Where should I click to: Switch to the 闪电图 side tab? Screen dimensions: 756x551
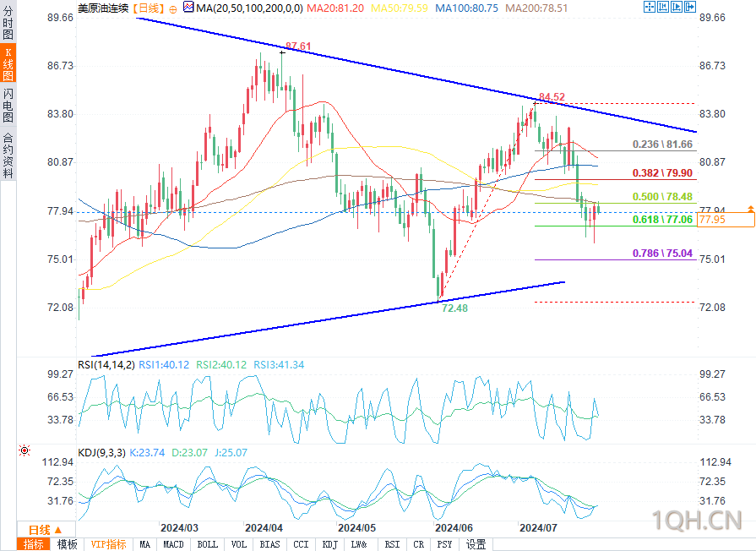8,105
